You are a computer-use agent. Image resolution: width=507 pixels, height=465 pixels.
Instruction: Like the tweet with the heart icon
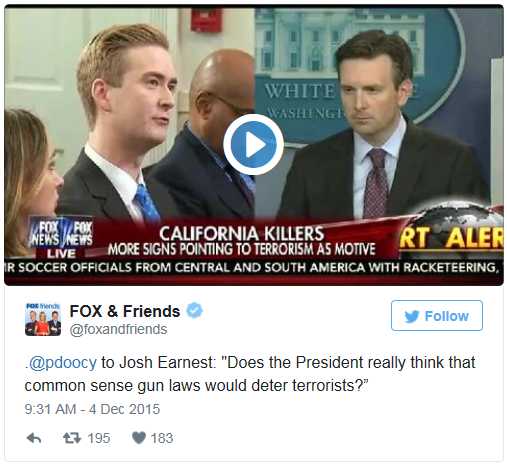click(x=139, y=438)
